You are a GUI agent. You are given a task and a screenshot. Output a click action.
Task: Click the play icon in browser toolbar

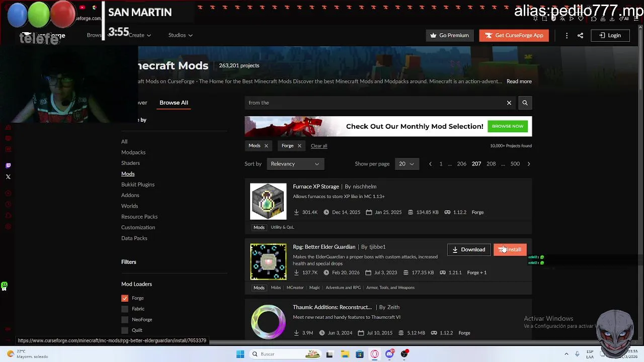(x=572, y=19)
